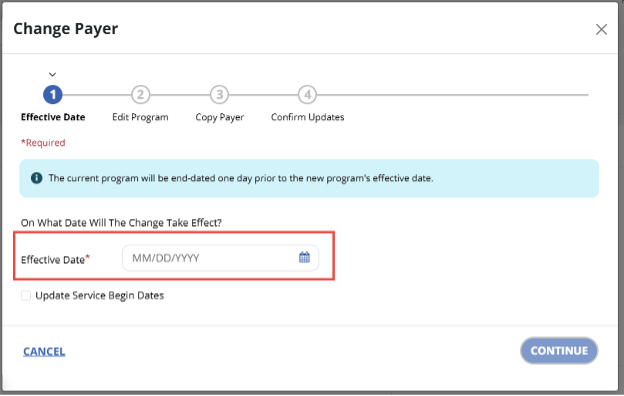The height and width of the screenshot is (396, 624).
Task: Focus the MM/DD/YYYY date input field
Action: [220, 258]
